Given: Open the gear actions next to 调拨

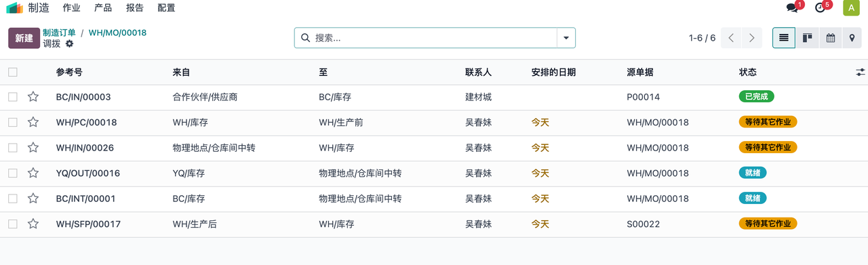Looking at the screenshot, I should click(69, 43).
